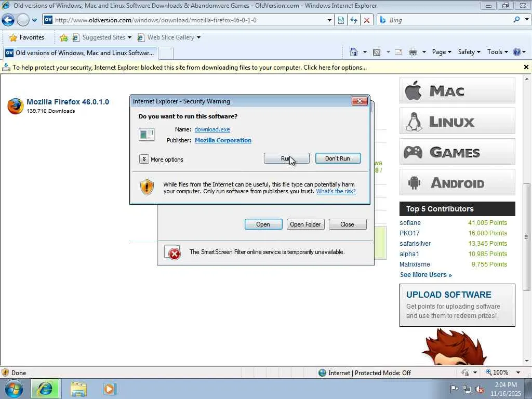Open the What's the risk link

pos(336,191)
